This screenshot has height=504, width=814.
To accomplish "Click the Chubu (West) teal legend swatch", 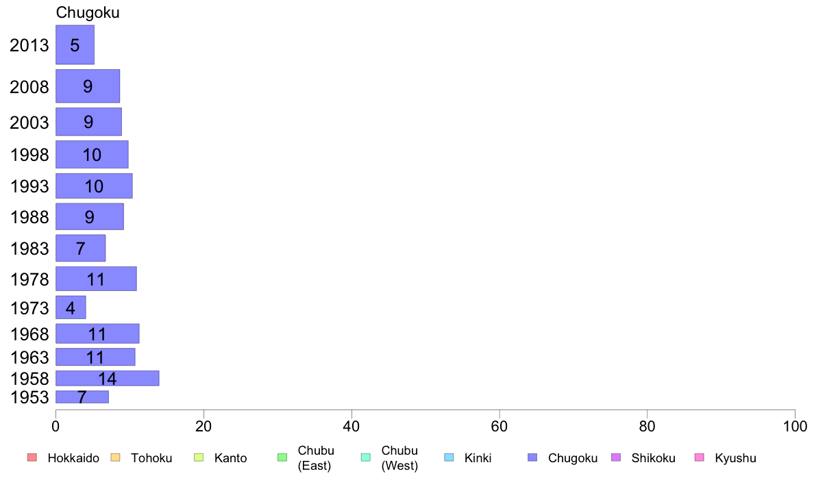I will 365,457.
